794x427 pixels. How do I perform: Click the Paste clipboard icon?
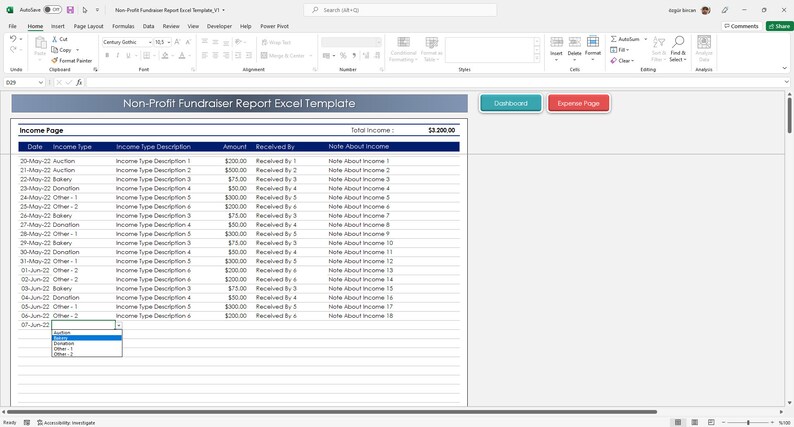point(40,44)
